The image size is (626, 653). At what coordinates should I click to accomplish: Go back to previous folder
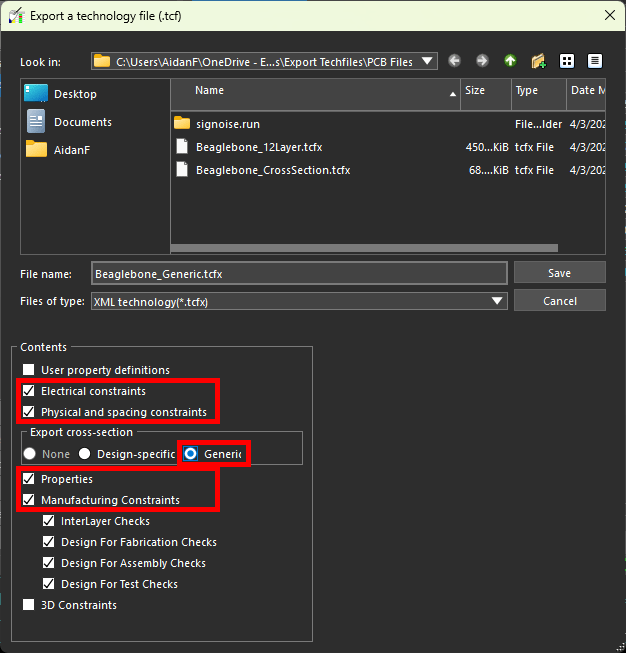(454, 61)
